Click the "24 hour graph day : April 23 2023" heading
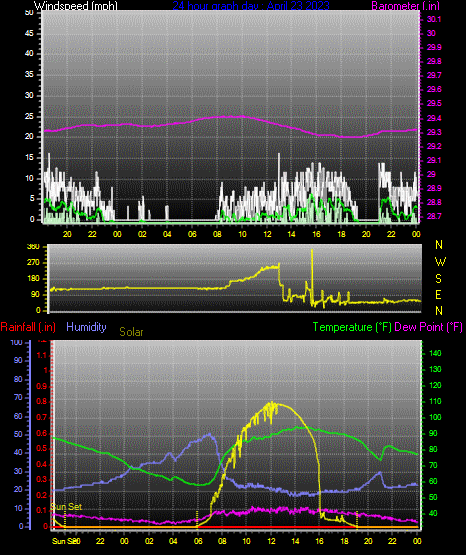The width and height of the screenshot is (466, 555). coord(251,5)
